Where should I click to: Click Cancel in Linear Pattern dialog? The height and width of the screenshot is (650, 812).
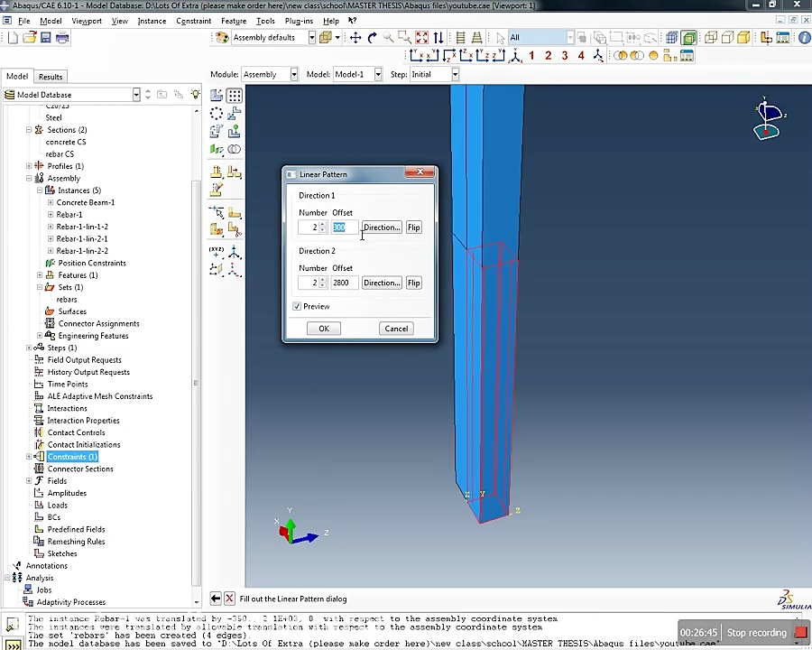(396, 329)
